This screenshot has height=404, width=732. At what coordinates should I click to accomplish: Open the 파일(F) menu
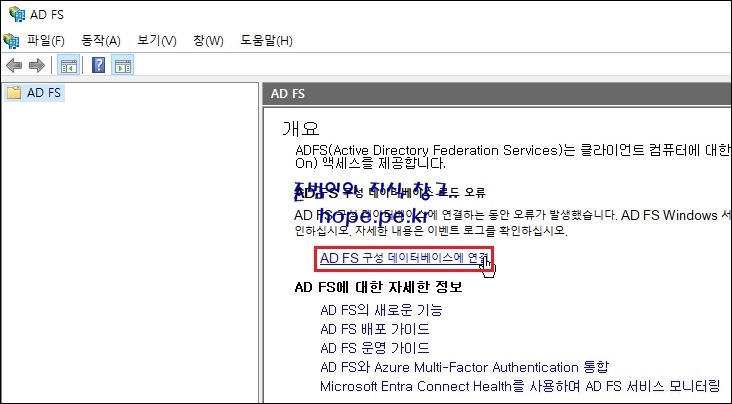tap(45, 41)
